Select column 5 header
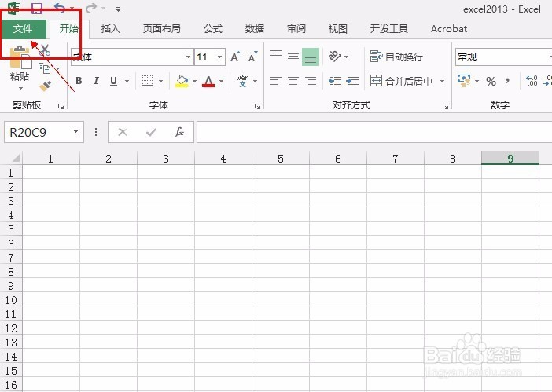This screenshot has height=392, width=552. tap(281, 159)
